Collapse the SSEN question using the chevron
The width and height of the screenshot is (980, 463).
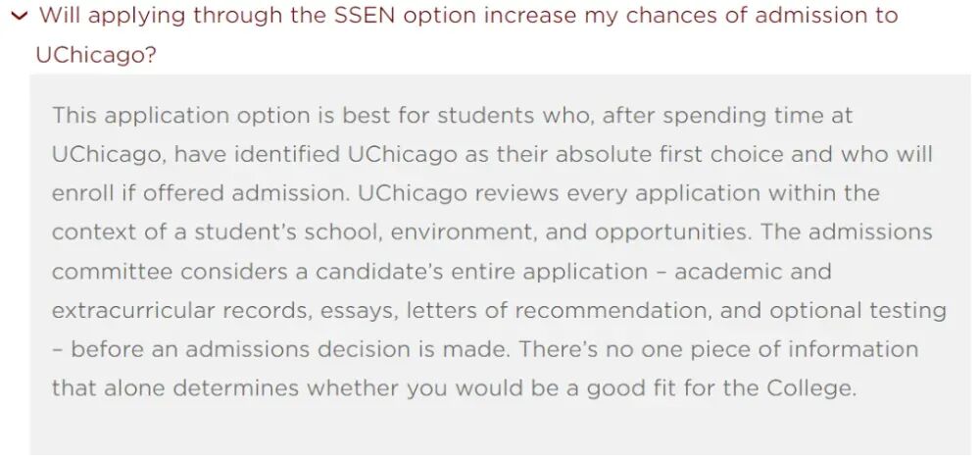click(20, 15)
